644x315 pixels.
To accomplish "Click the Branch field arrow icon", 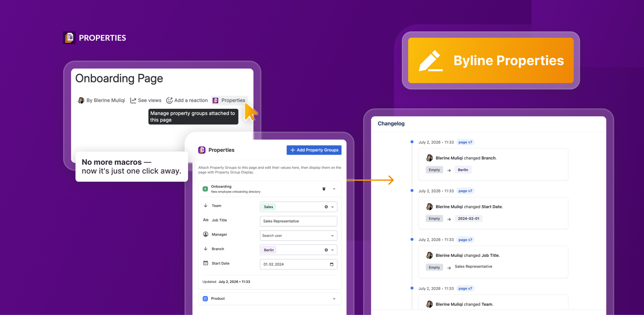I will 206,249.
